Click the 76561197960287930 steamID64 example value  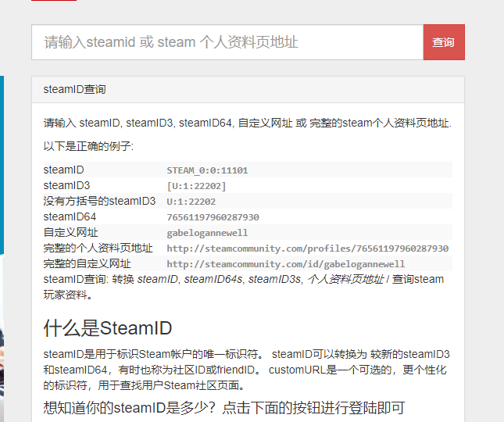pyautogui.click(x=213, y=216)
